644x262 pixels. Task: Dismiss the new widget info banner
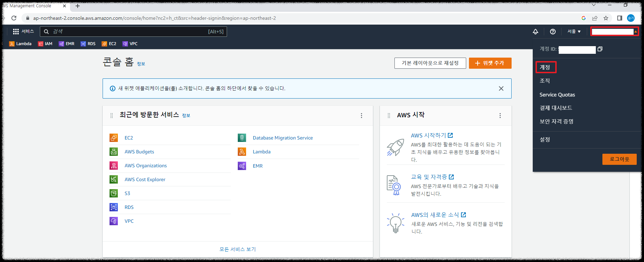pos(501,88)
